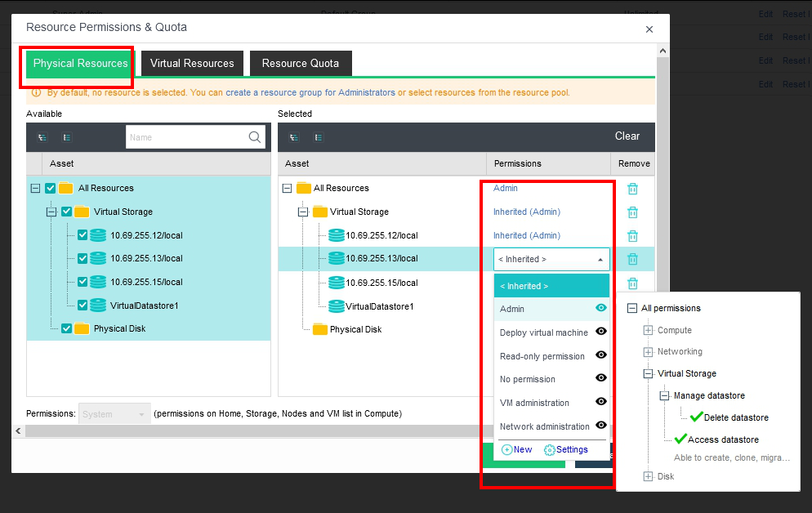Collapse Virtual Storage in Available tree
This screenshot has width=812, height=513.
point(51,212)
